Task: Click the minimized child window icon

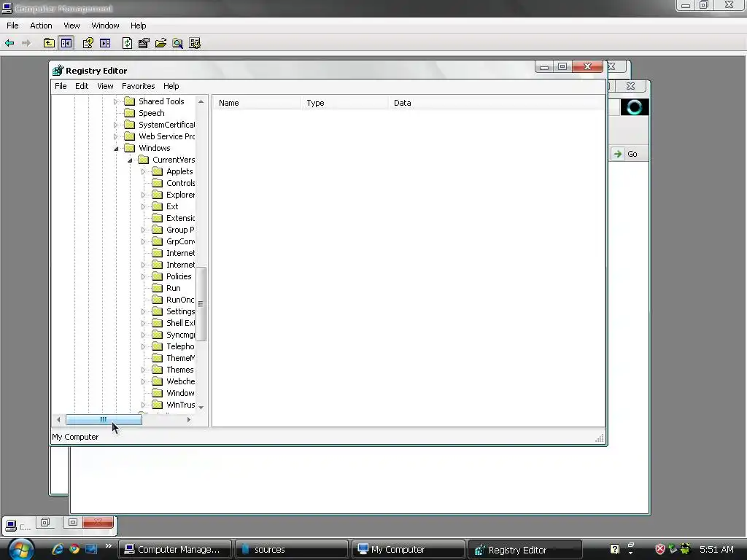Action: pos(10,526)
